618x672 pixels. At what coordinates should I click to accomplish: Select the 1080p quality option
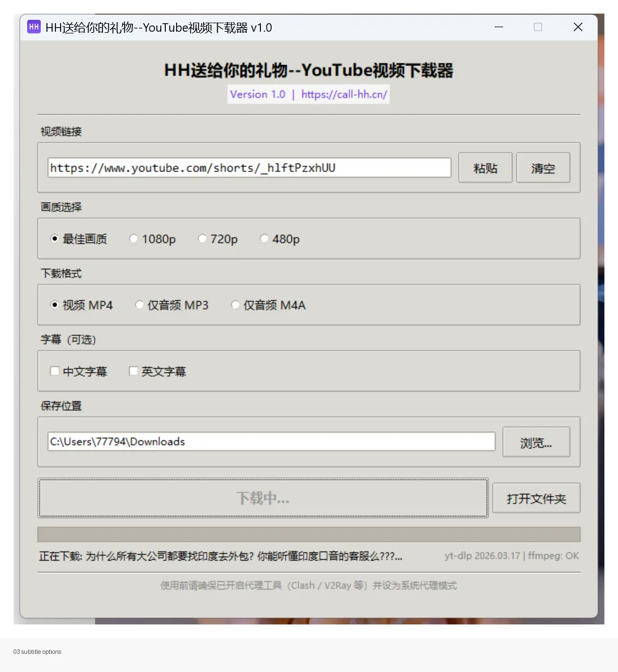134,238
